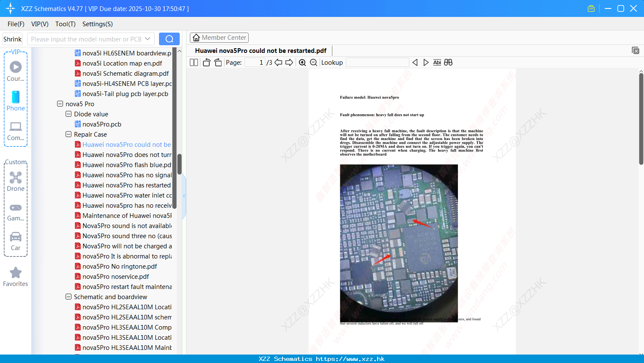Viewport: 644px width, 363px height.
Task: Zoom out of the PDF document
Action: click(313, 62)
